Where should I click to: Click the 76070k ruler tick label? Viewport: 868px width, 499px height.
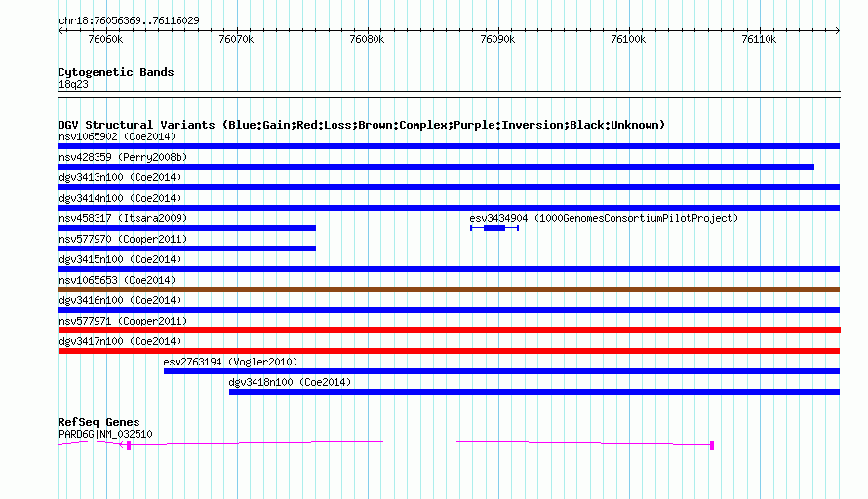[x=236, y=39]
